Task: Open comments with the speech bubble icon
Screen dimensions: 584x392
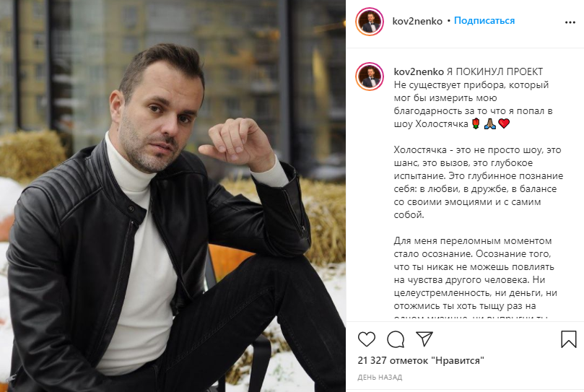Action: pos(396,339)
